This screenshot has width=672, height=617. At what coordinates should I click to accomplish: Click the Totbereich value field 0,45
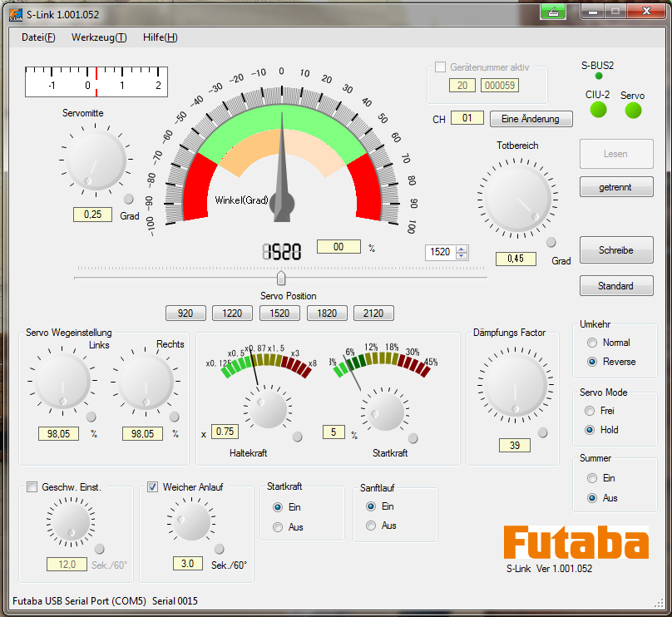(x=516, y=259)
